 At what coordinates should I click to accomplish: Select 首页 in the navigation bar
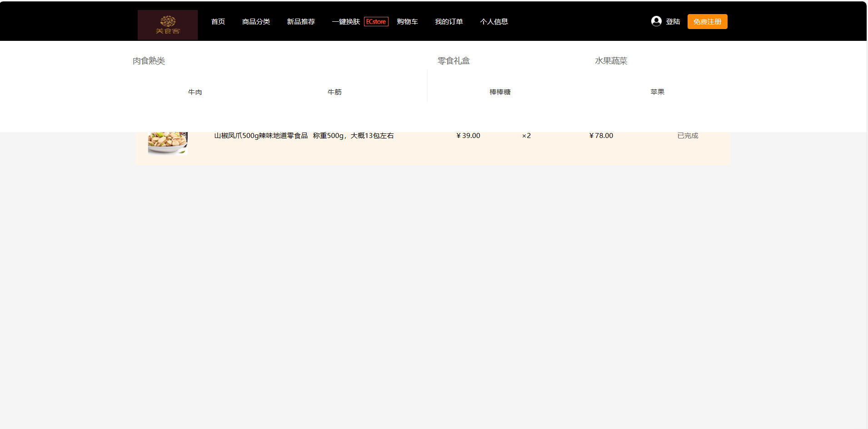(218, 21)
